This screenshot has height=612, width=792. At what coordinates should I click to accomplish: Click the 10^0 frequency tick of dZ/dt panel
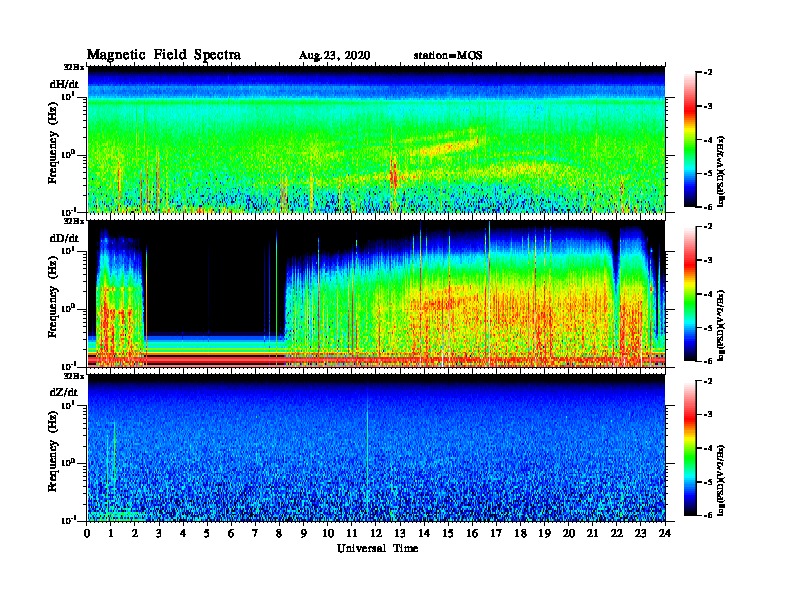[x=67, y=463]
